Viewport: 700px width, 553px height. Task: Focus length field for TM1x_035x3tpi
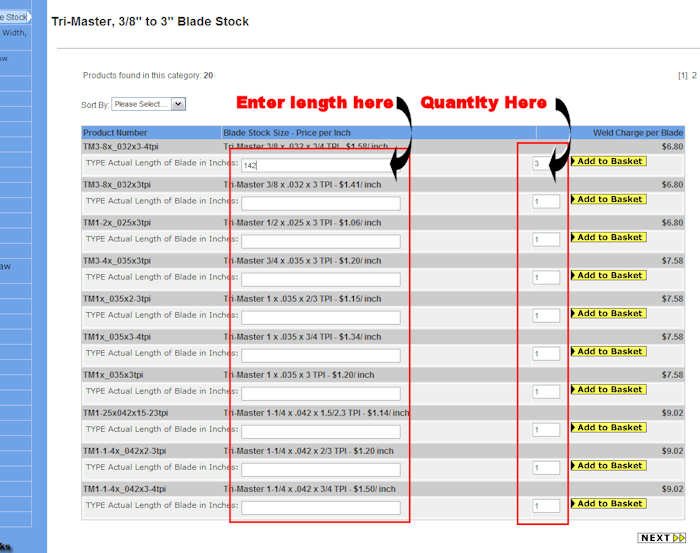(x=321, y=393)
